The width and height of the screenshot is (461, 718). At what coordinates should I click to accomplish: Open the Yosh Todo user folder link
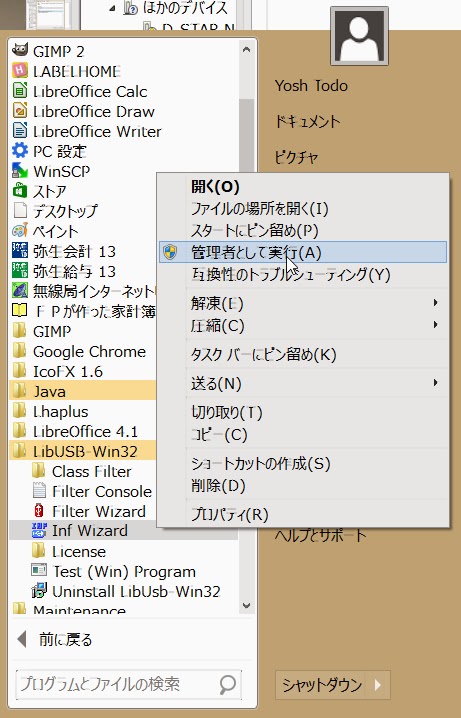pos(311,85)
